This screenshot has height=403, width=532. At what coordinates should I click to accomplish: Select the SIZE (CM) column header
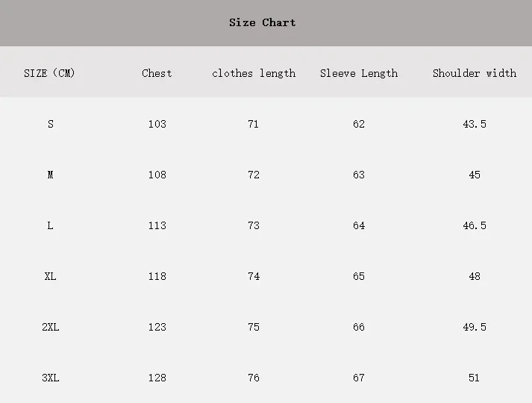click(50, 73)
